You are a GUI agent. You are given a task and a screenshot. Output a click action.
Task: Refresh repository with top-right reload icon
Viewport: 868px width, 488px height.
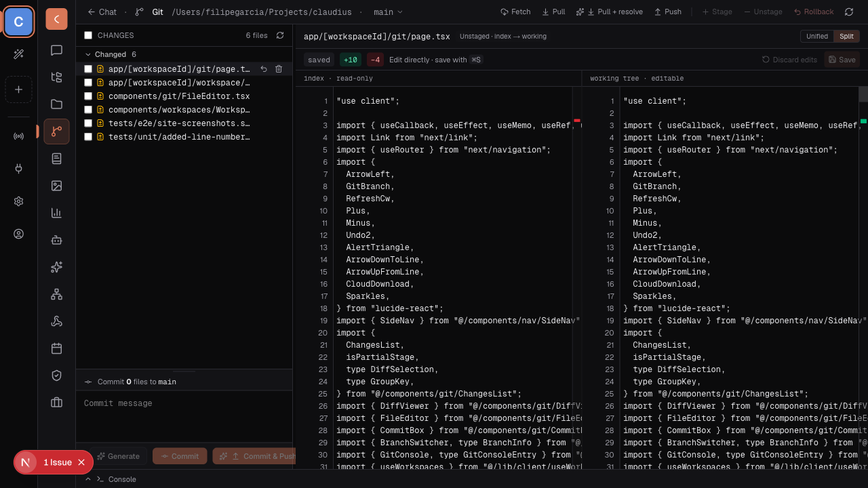[x=849, y=12]
